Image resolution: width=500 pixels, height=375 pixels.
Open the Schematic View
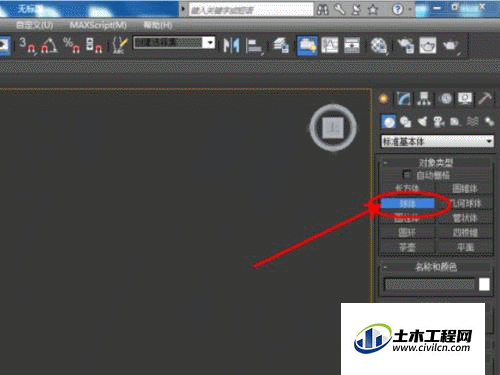(x=352, y=45)
